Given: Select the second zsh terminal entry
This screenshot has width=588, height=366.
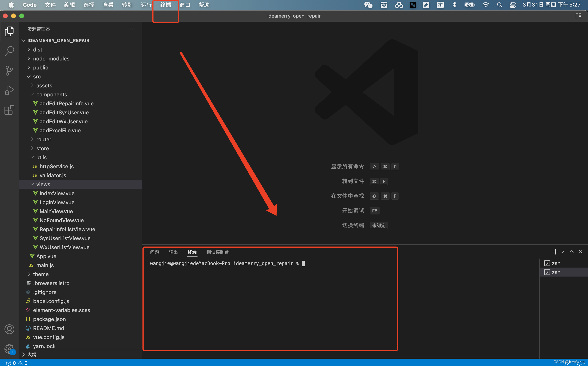Looking at the screenshot, I should click(563, 272).
